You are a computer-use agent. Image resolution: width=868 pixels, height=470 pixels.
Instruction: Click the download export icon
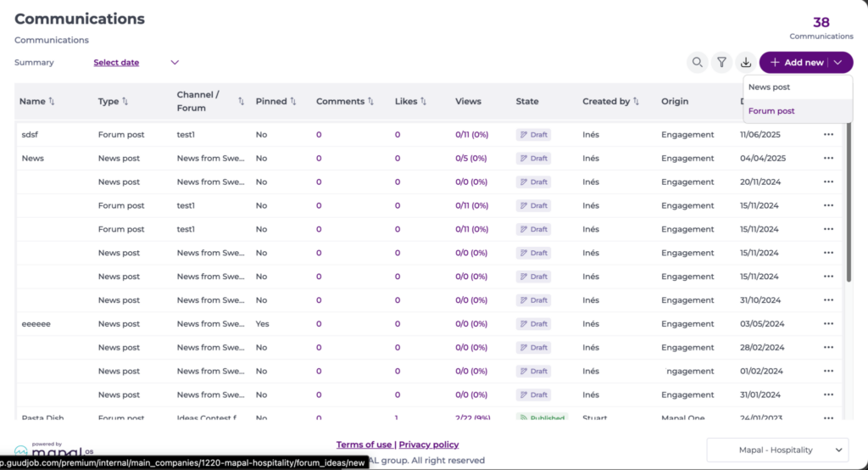click(x=746, y=62)
